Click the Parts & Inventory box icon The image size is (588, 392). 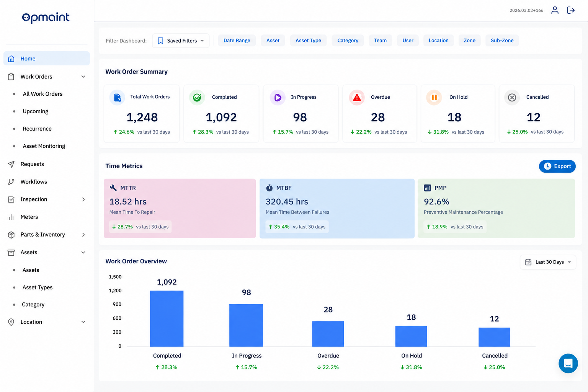11,235
